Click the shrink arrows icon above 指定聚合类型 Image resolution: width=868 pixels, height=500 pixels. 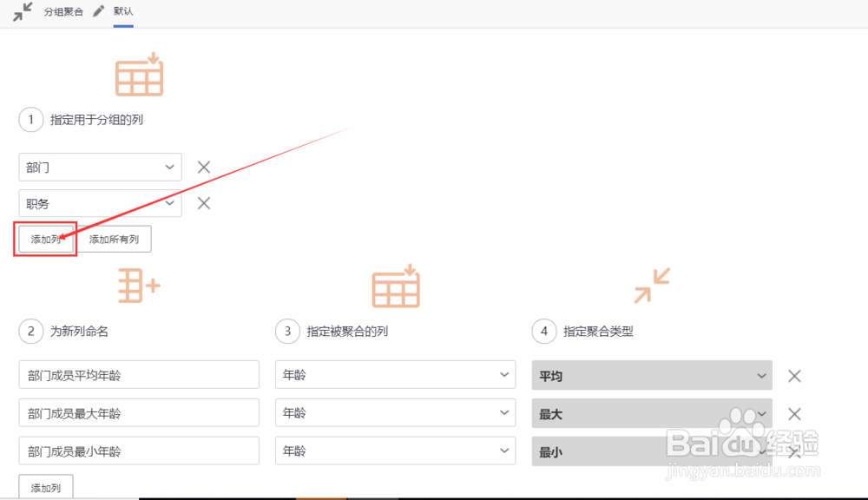coord(652,286)
